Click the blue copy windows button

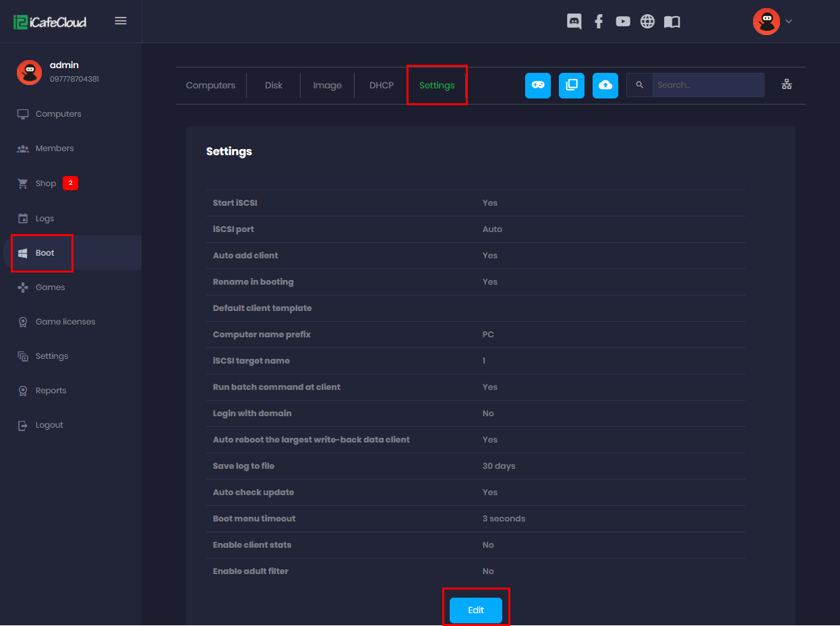pyautogui.click(x=572, y=85)
